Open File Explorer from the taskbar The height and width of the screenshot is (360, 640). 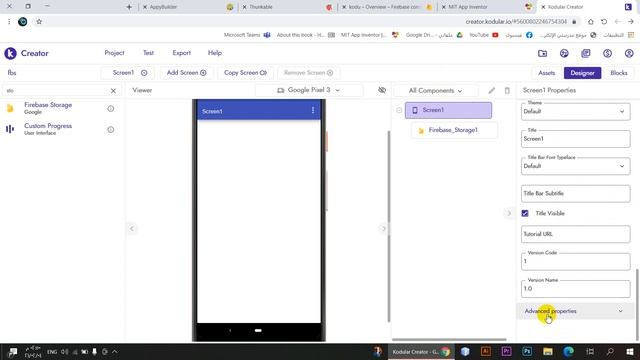548,351
